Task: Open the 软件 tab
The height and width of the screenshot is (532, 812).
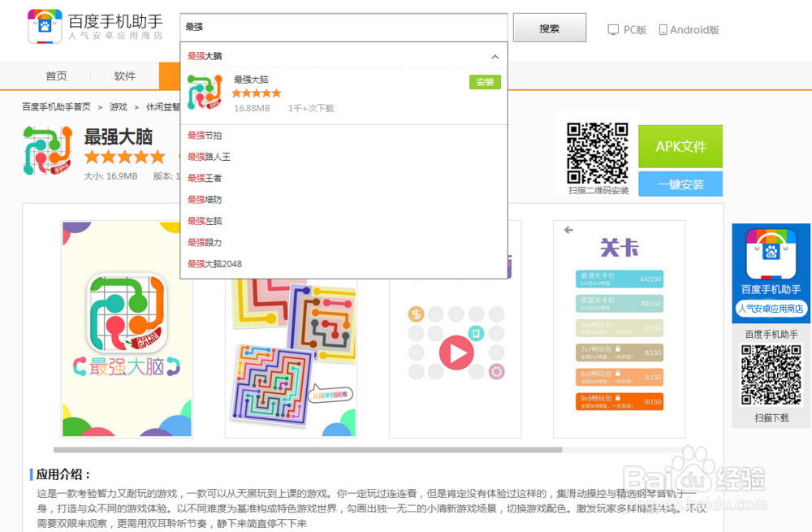Action: coord(125,76)
